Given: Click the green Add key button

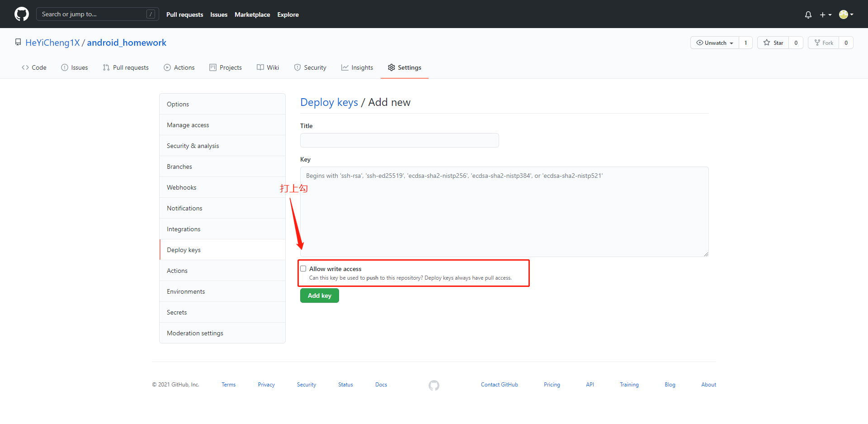Looking at the screenshot, I should point(320,295).
